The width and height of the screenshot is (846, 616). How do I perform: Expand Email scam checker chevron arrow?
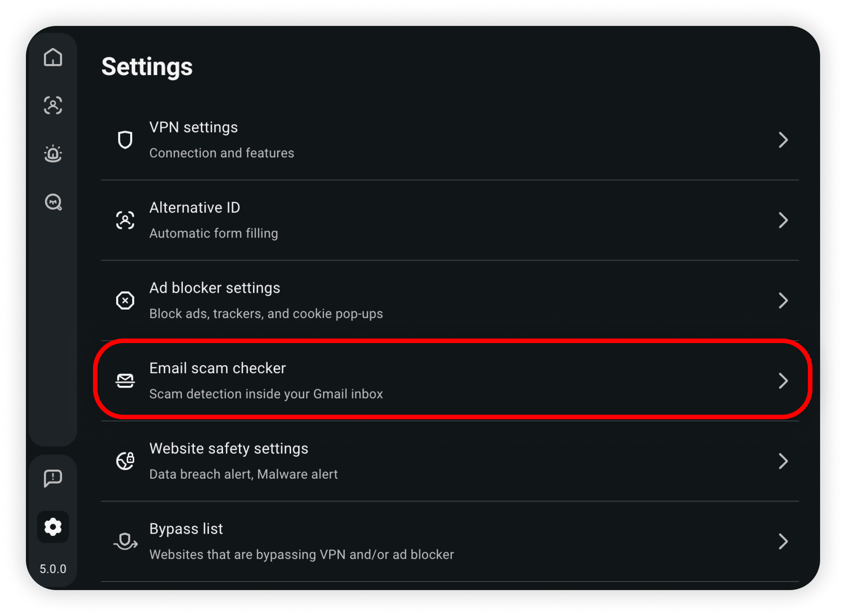[783, 380]
